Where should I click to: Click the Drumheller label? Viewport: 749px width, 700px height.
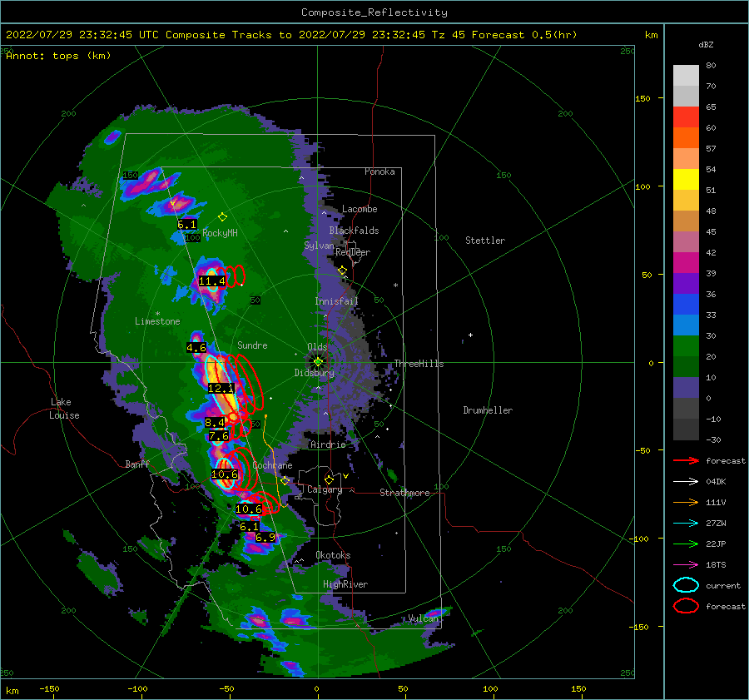(x=488, y=410)
